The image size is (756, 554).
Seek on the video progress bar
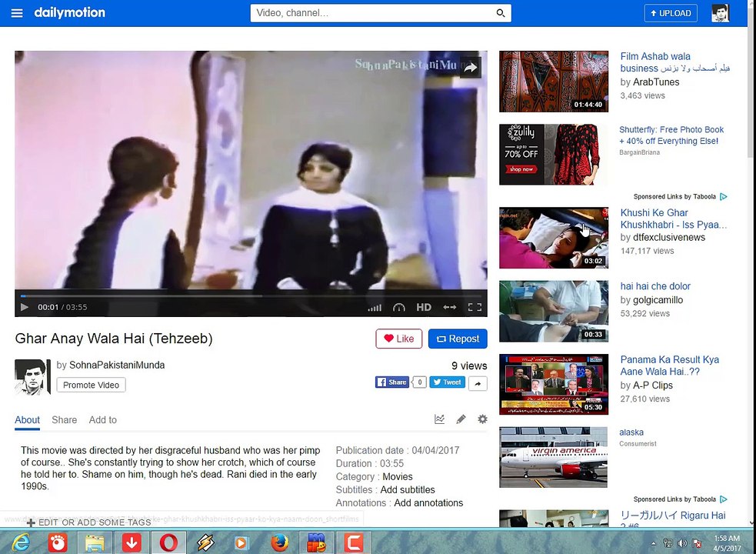[251, 295]
